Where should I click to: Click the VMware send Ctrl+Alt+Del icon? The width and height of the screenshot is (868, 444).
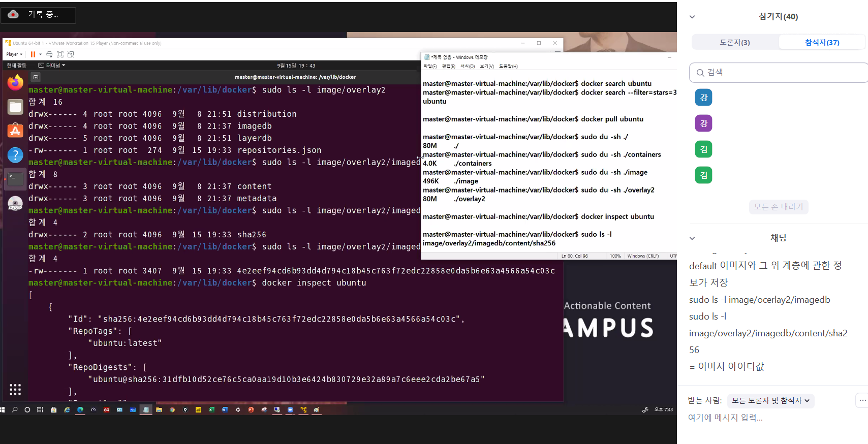click(49, 54)
